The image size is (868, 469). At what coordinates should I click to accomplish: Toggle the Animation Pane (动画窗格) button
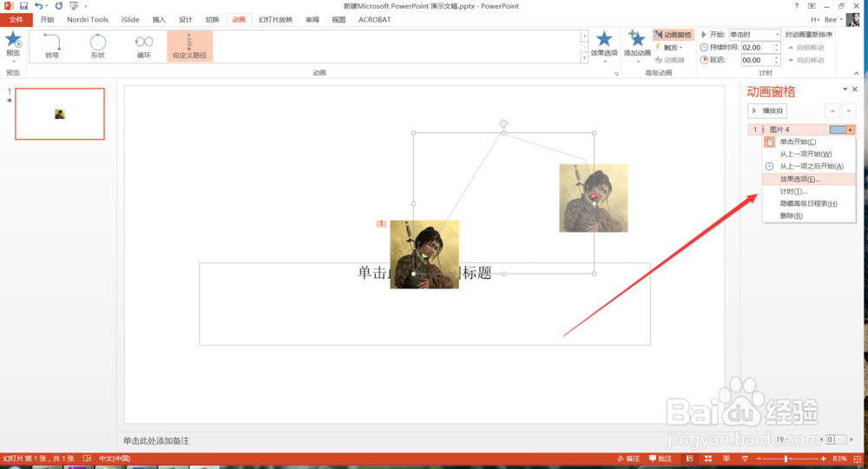coord(673,35)
